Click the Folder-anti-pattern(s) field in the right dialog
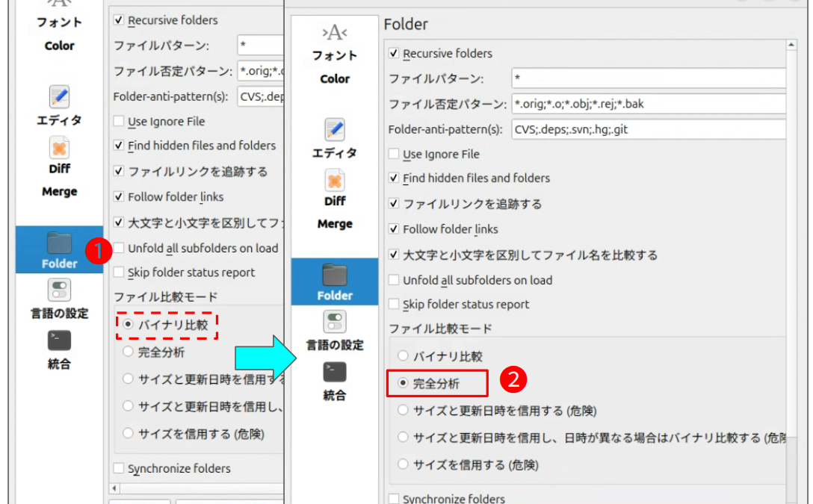Viewport: 813px width, 504px height. 647,129
